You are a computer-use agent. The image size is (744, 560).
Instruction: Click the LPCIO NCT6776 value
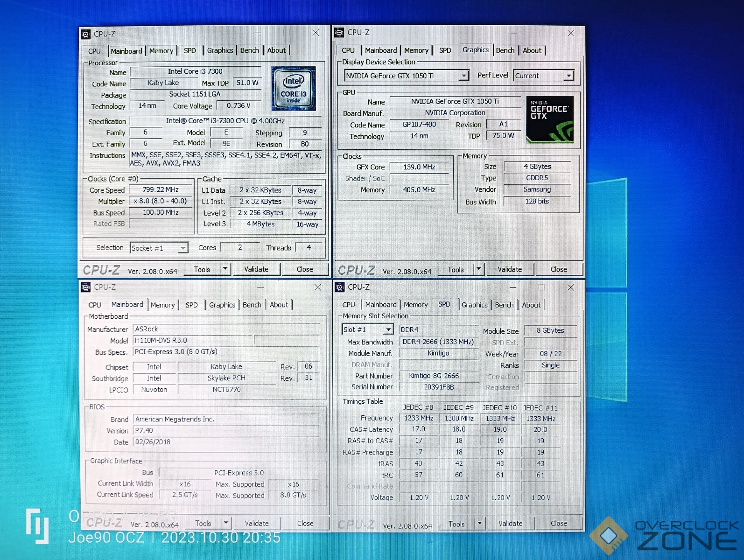226,389
